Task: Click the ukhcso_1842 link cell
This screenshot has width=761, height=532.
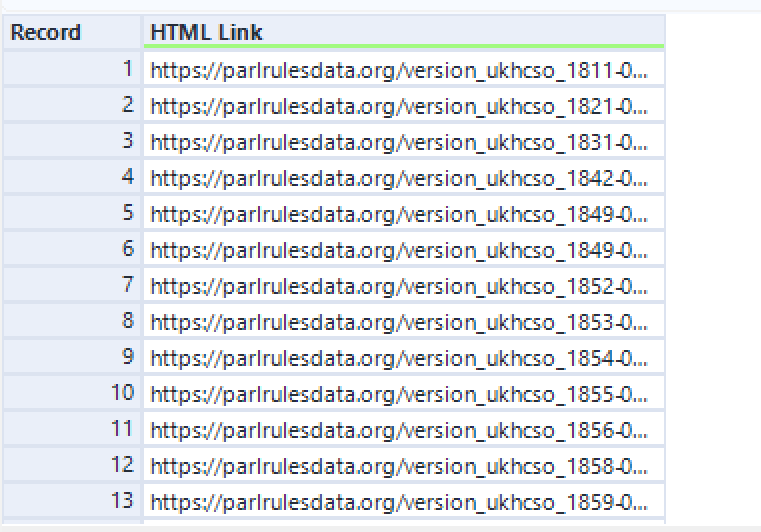Action: click(404, 176)
